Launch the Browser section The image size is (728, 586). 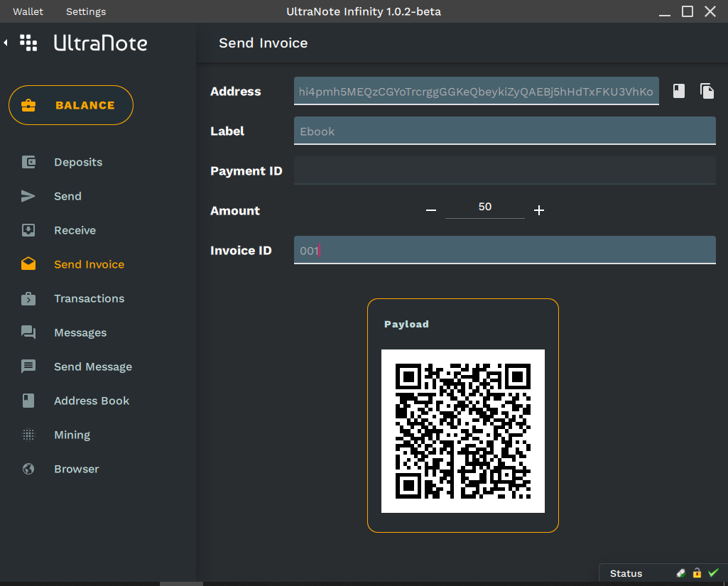77,469
